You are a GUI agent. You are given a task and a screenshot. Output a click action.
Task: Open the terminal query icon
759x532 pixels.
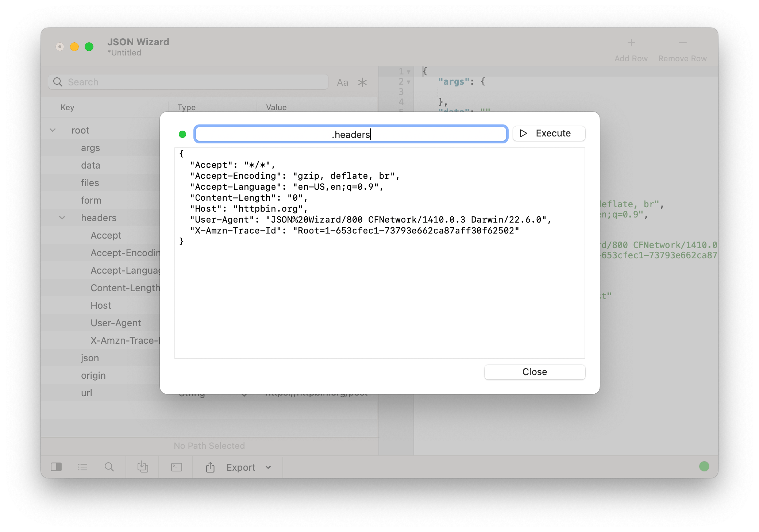[x=177, y=467]
